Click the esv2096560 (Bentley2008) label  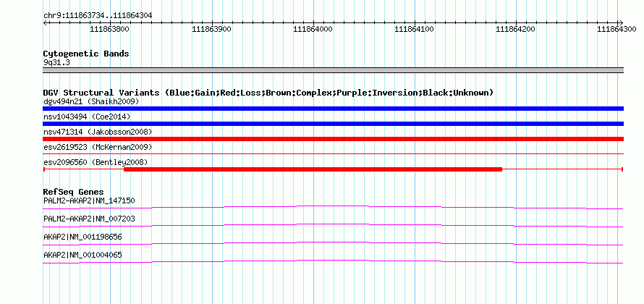[96, 162]
